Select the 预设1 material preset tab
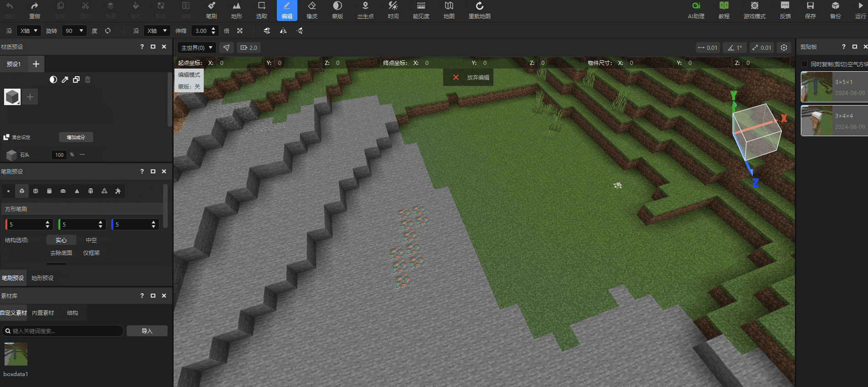 coord(14,64)
